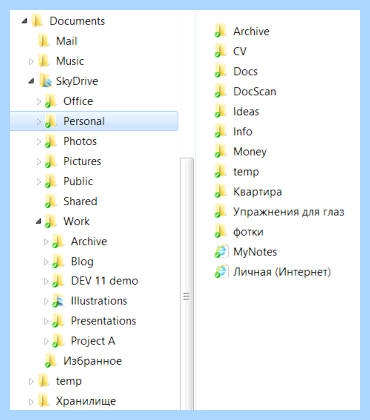Select the Хранилище folder label
This screenshot has height=420, width=370.
pos(86,401)
